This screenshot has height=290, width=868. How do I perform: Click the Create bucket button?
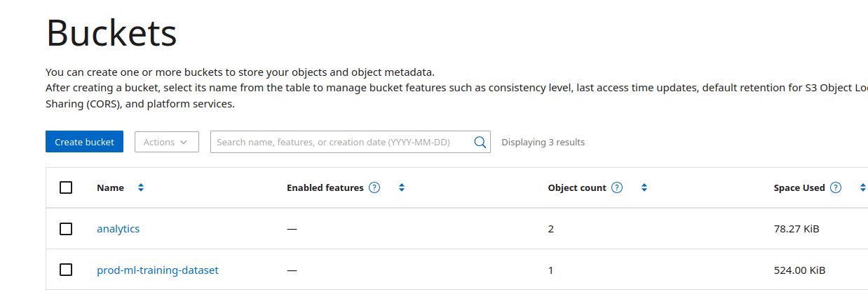click(x=85, y=142)
